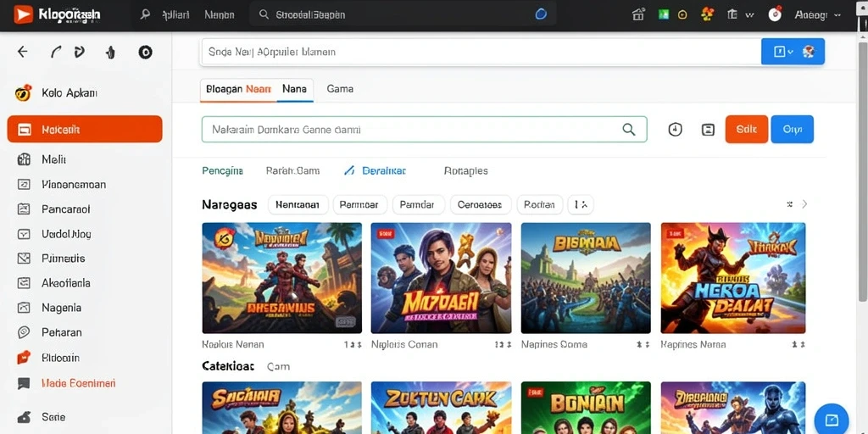Open the Napines Coma game thumbnail
The image size is (868, 434).
point(586,278)
